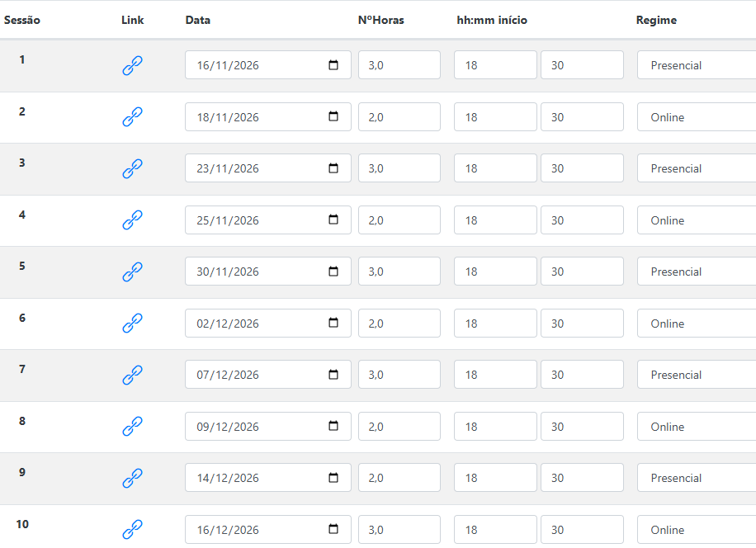Expand the Regime dropdown for session 1
The width and height of the screenshot is (756, 548).
click(x=697, y=65)
